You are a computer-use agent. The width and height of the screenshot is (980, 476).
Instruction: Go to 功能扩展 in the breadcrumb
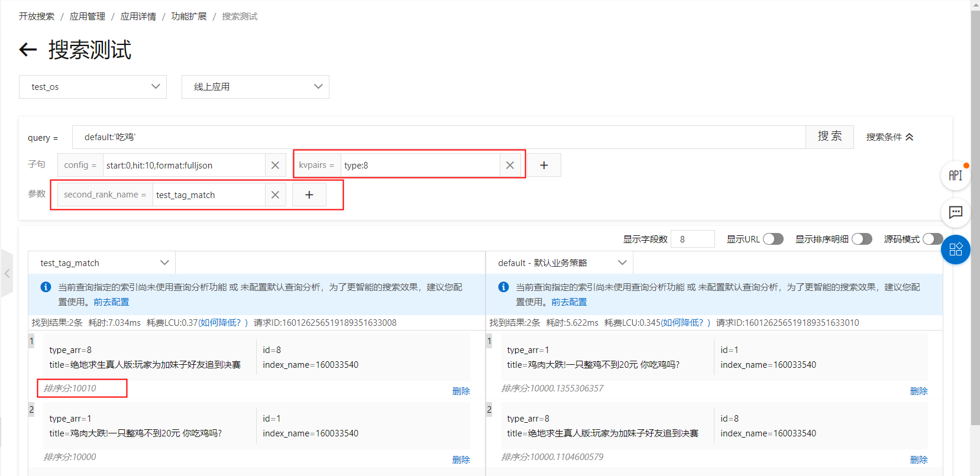[x=189, y=17]
